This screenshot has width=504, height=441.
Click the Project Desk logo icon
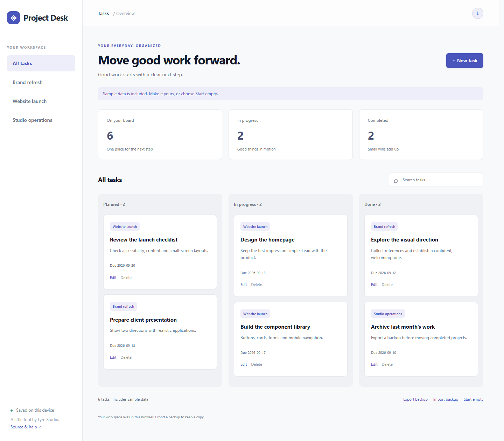(13, 17)
